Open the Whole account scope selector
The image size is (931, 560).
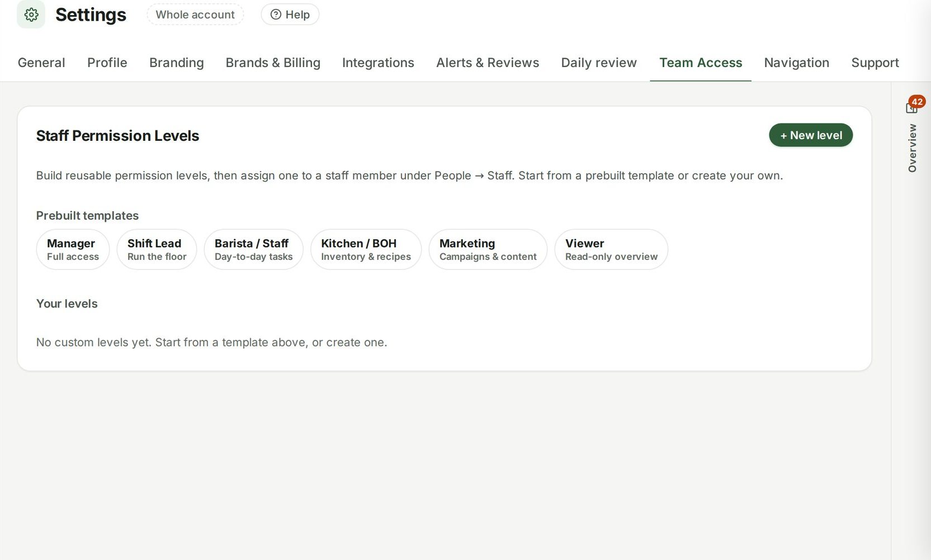[195, 15]
